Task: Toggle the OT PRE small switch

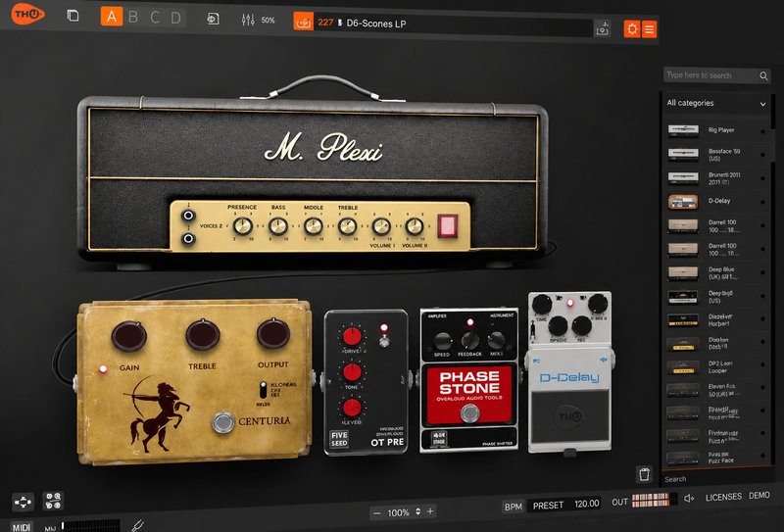Action: point(384,342)
